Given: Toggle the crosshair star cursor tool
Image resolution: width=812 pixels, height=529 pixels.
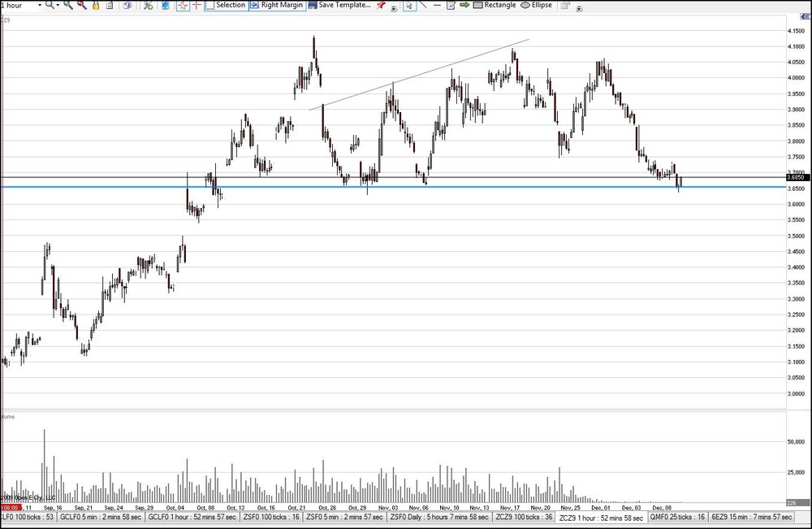Looking at the screenshot, I should coord(183,5).
